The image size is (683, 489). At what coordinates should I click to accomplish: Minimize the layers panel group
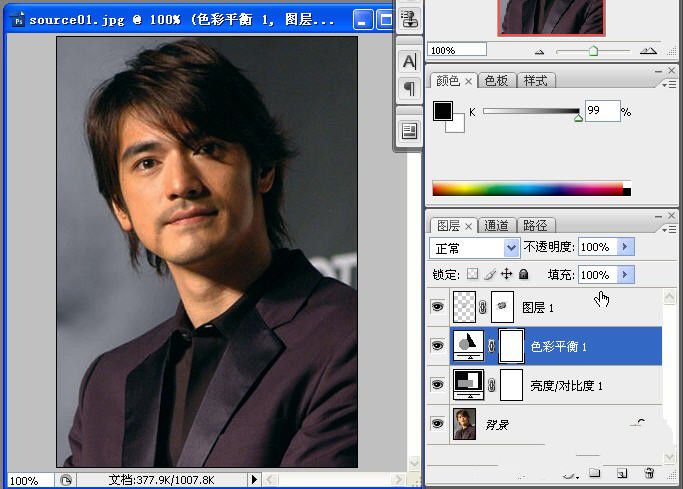(x=659, y=216)
